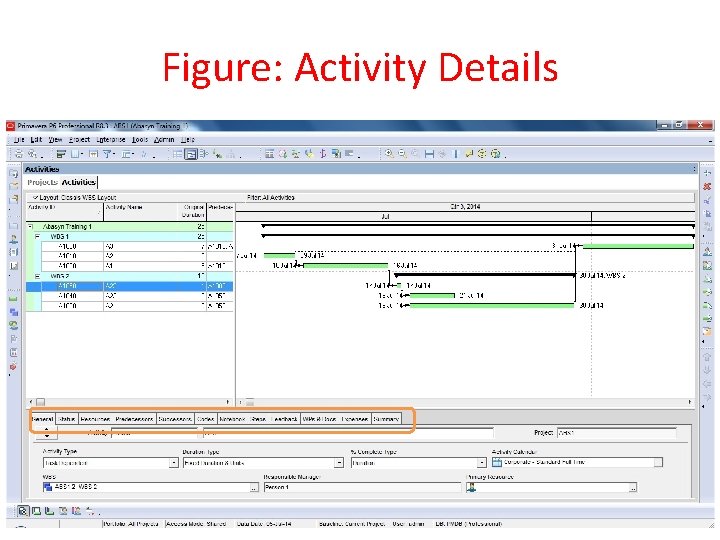Click the Responsible Manager field showing Person 1

click(x=362, y=488)
